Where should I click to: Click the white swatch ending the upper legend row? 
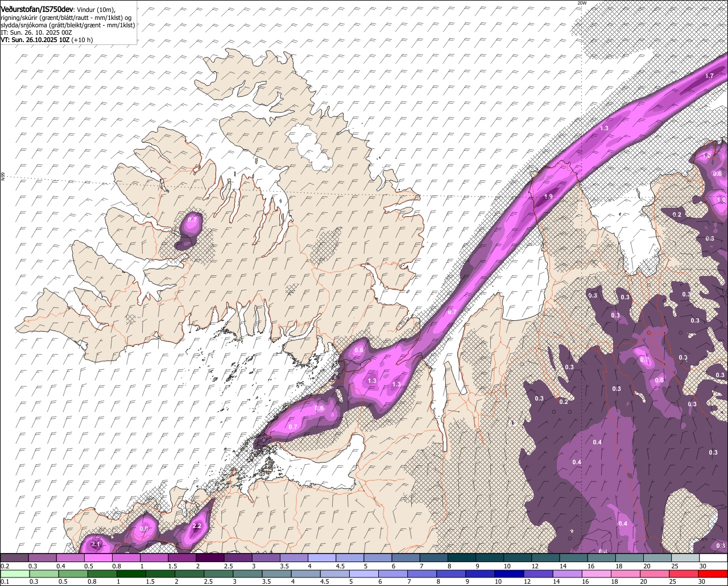pos(714,558)
